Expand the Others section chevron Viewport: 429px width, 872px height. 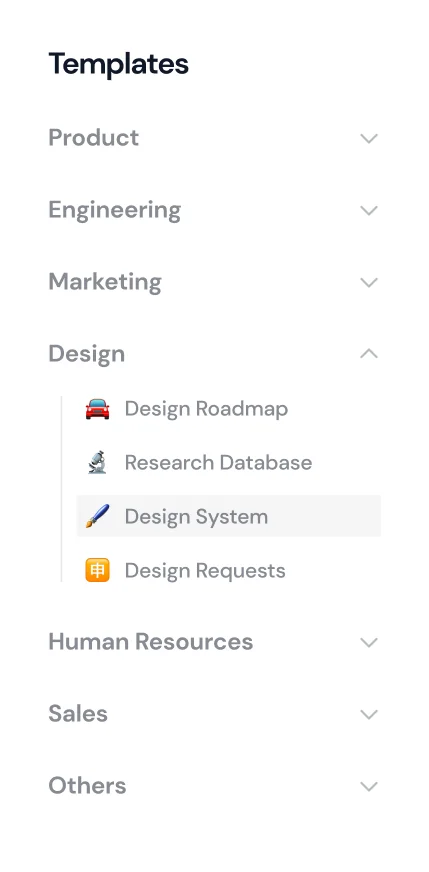pyautogui.click(x=369, y=786)
